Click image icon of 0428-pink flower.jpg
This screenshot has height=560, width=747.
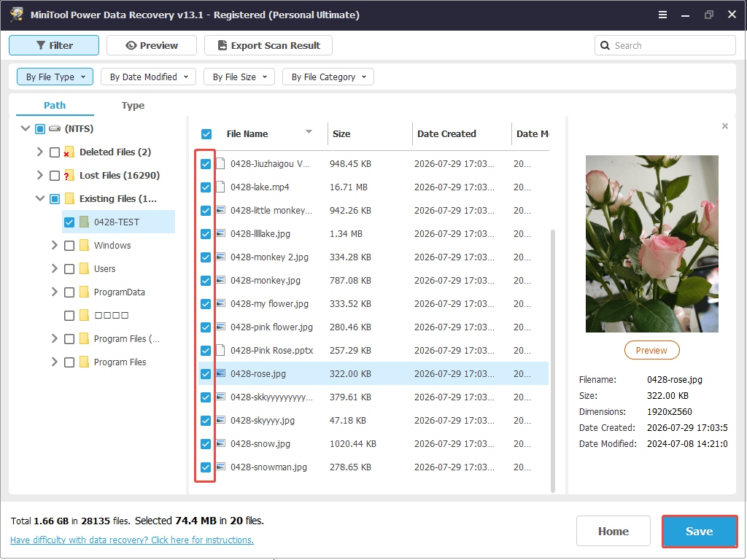[220, 327]
